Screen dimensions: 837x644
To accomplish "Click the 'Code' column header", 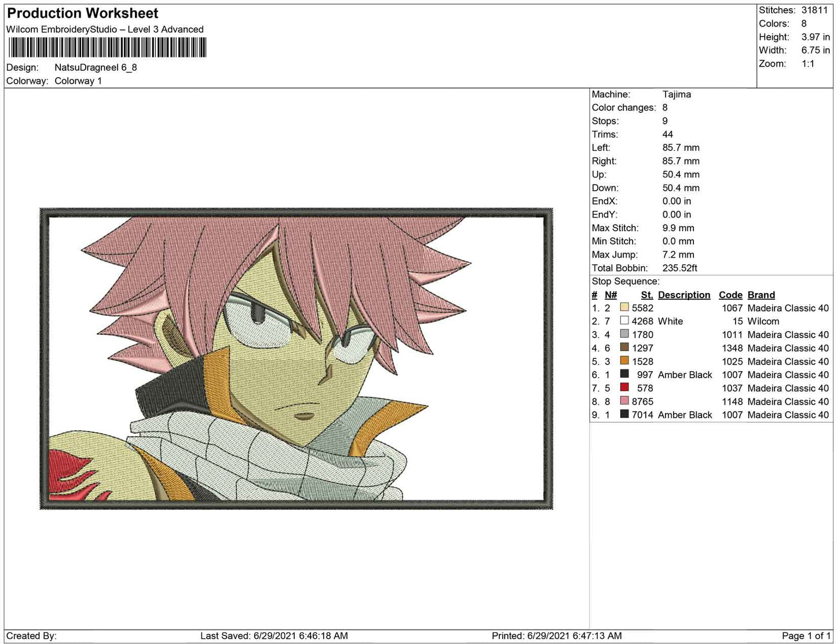I will [731, 295].
